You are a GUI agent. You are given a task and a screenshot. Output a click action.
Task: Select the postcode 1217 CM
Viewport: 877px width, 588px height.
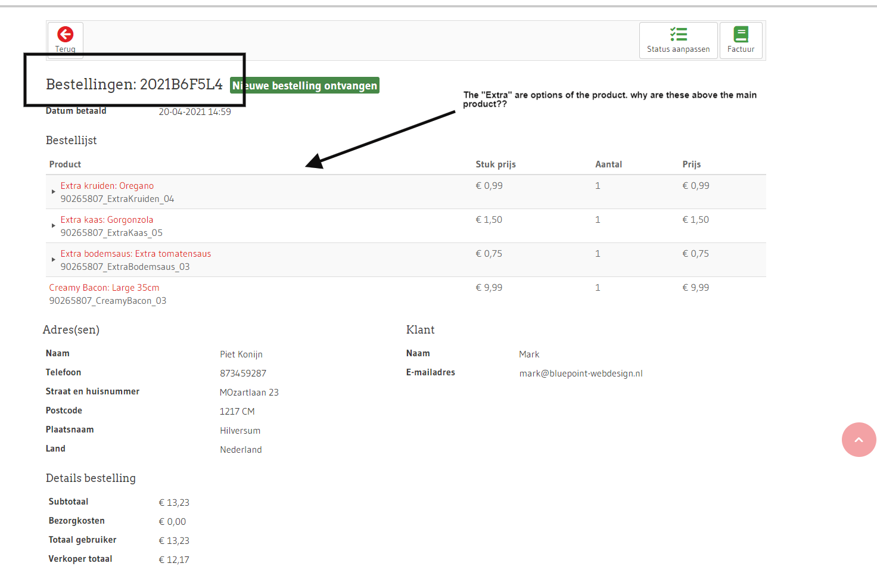pos(237,412)
